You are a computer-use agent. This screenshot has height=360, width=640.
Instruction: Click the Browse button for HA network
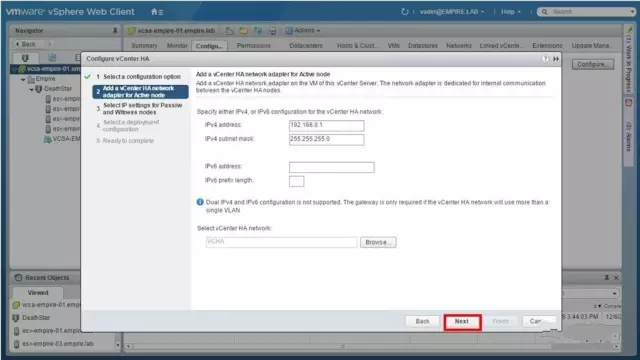point(378,242)
